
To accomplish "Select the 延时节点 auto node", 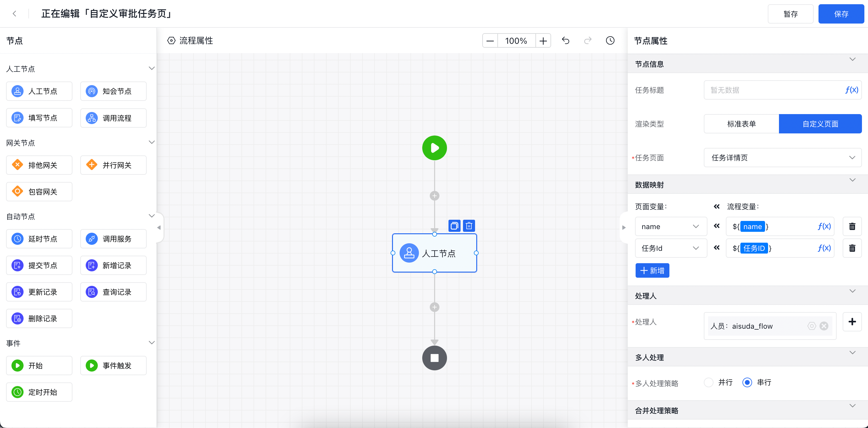I will (39, 239).
